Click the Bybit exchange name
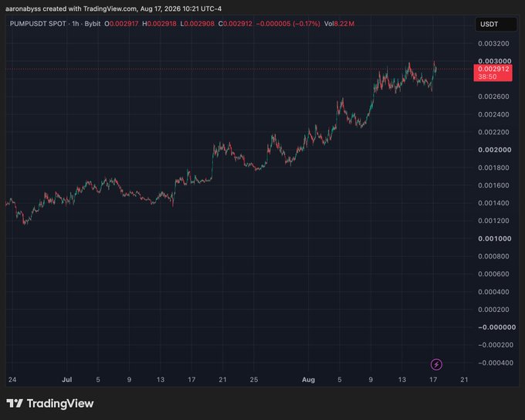This screenshot has height=420, width=525. [93, 24]
